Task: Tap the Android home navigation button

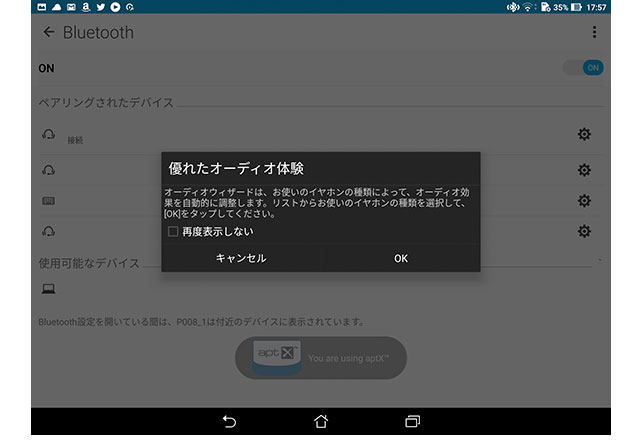Action: pos(321,421)
